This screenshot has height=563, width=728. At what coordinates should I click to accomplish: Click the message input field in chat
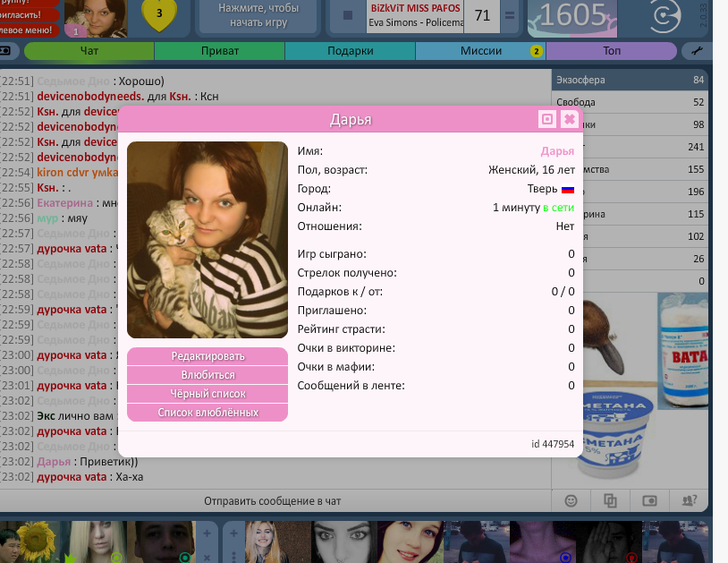click(x=273, y=500)
